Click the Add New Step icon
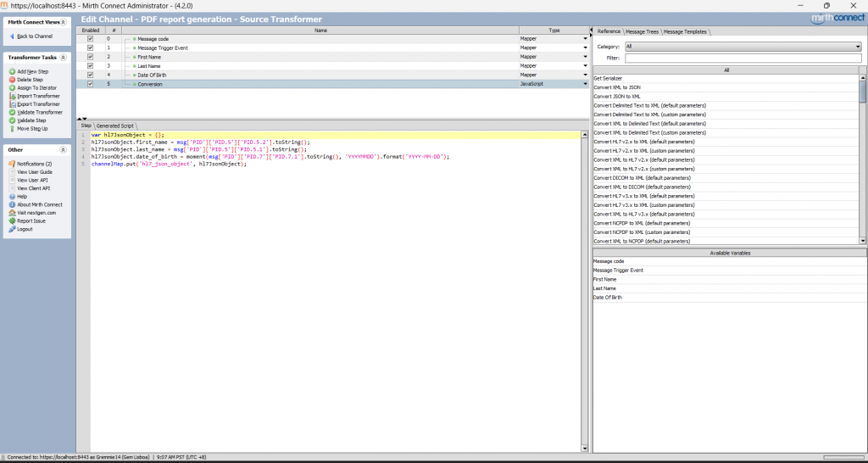Image resolution: width=868 pixels, height=463 pixels. tap(12, 71)
